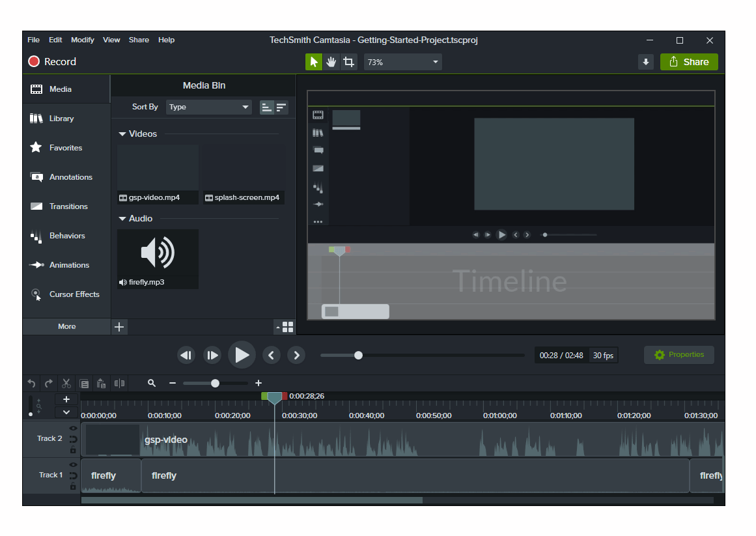Import media with the plus icon

coord(119,327)
